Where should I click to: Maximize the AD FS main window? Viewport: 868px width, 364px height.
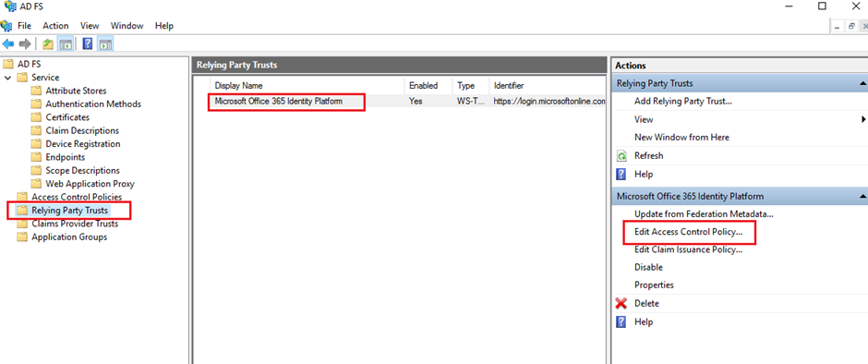tap(822, 6)
